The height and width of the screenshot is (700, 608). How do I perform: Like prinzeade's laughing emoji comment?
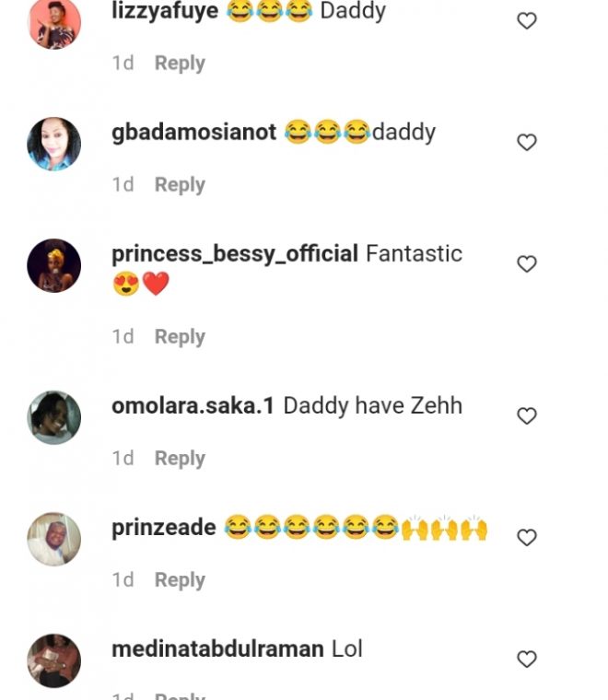click(527, 537)
